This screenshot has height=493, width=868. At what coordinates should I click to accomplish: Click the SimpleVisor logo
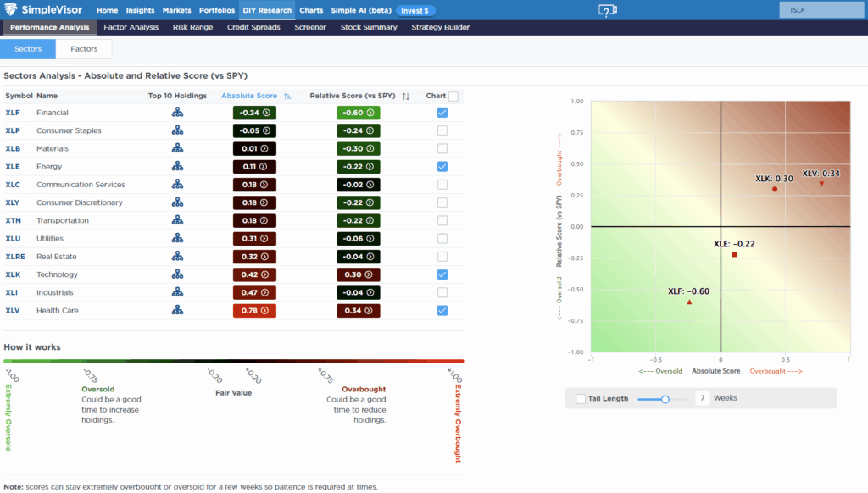click(43, 10)
